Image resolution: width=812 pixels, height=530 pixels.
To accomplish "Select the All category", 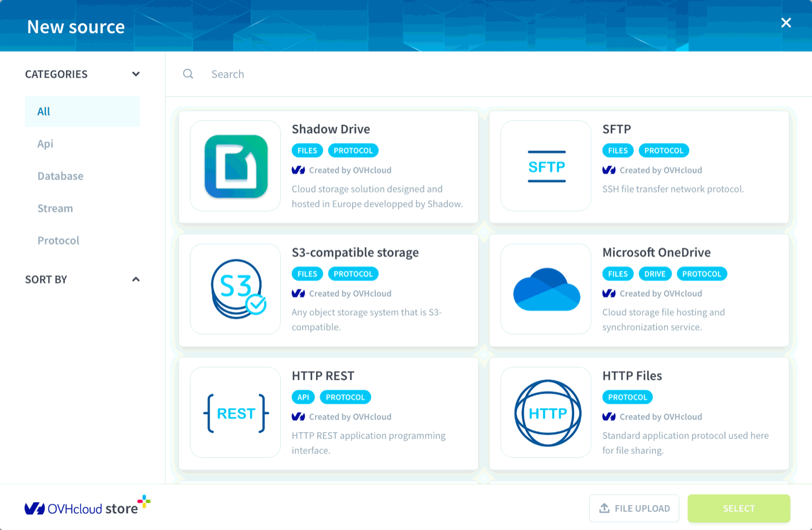I will tap(82, 111).
